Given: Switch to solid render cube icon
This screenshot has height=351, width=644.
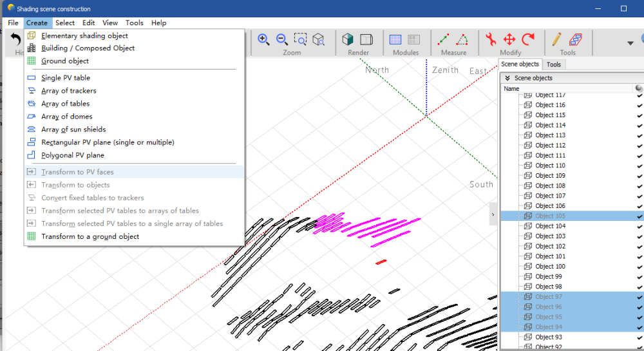Looking at the screenshot, I should click(x=348, y=39).
